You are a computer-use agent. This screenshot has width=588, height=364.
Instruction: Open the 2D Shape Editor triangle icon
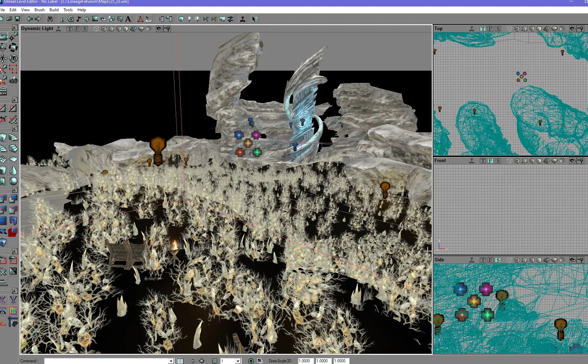pyautogui.click(x=140, y=19)
